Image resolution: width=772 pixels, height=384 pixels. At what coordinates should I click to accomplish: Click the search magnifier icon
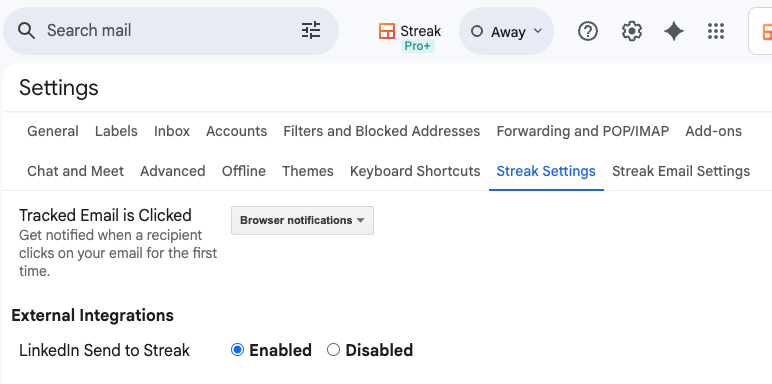click(x=26, y=31)
